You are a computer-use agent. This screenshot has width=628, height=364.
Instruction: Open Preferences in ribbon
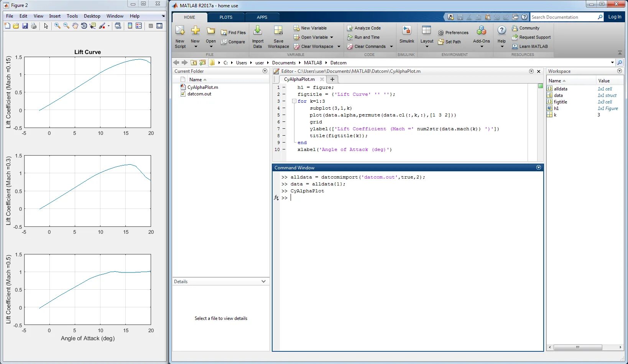click(453, 33)
